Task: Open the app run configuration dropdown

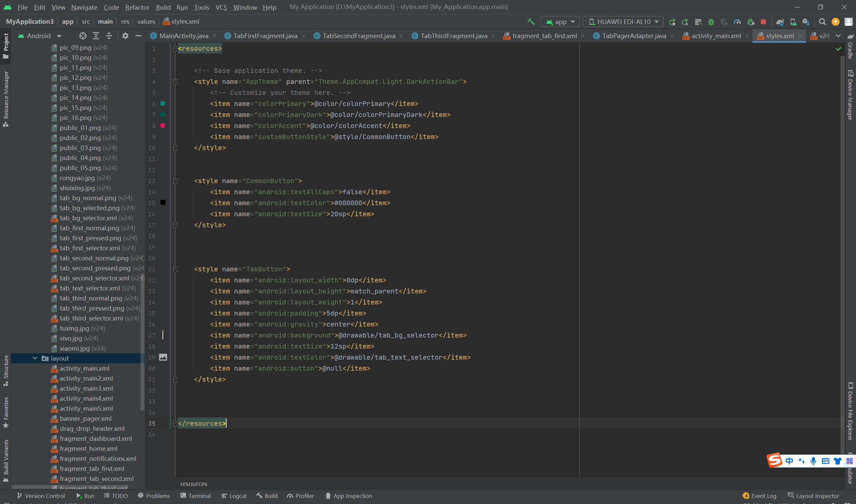Action: pos(560,22)
